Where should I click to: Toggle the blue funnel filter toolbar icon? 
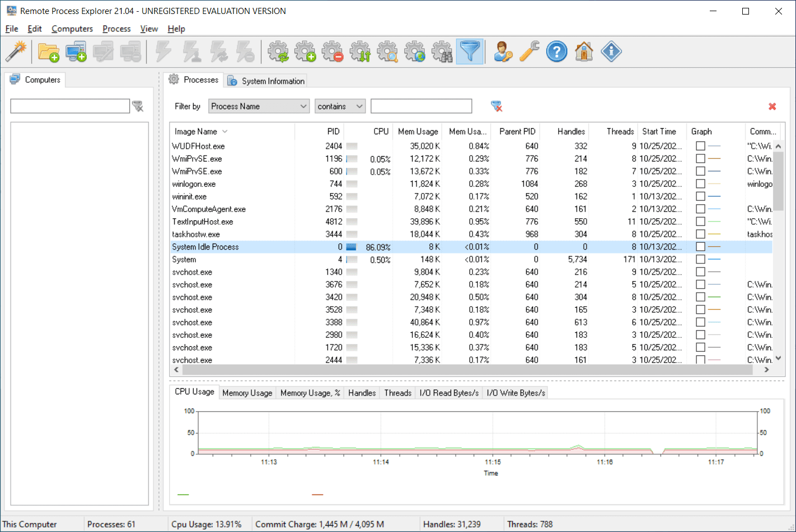point(470,51)
